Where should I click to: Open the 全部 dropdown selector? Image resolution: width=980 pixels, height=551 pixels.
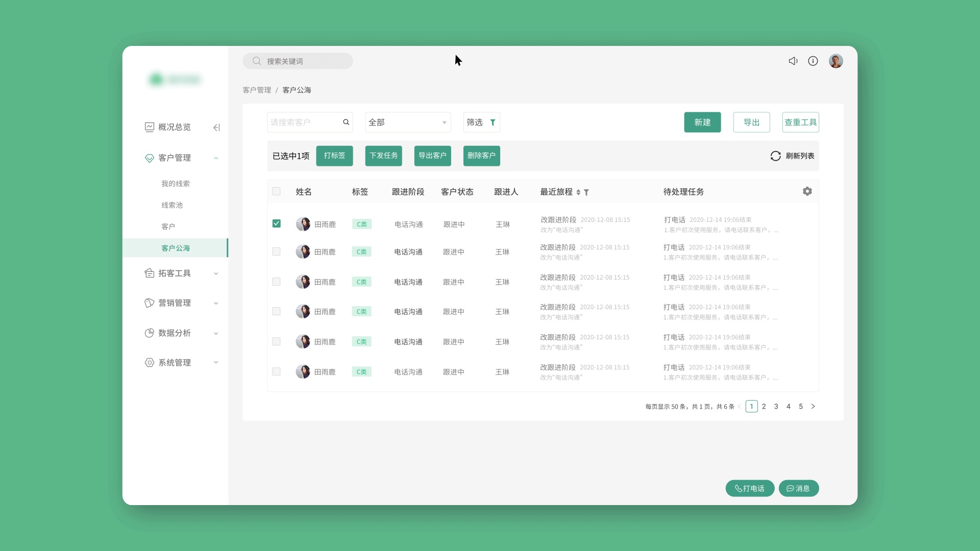408,122
